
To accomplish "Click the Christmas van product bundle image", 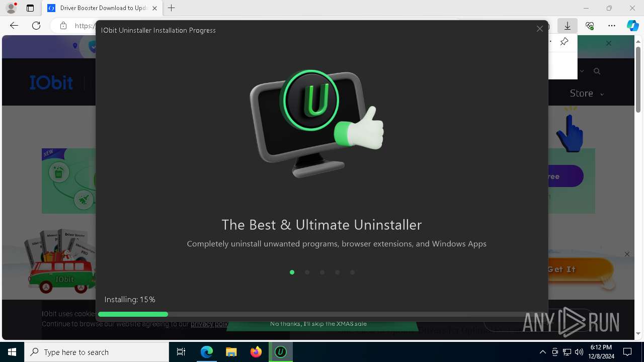I will tap(60, 261).
